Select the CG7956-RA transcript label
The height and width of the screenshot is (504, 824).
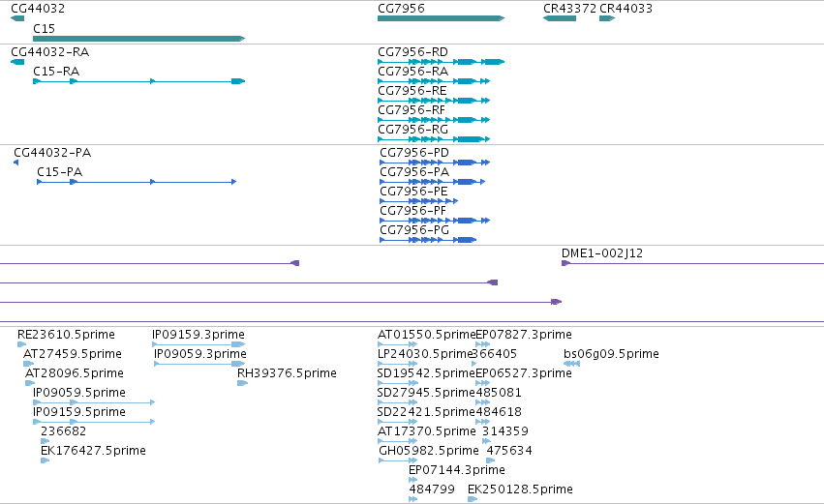coord(413,72)
